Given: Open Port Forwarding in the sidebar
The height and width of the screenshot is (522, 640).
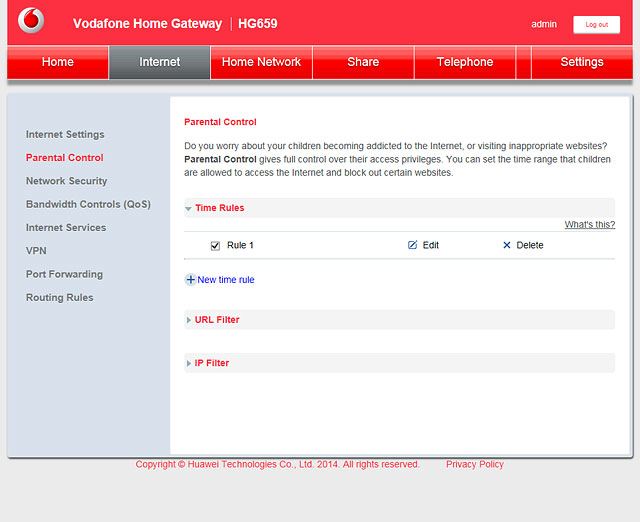Looking at the screenshot, I should (x=64, y=274).
